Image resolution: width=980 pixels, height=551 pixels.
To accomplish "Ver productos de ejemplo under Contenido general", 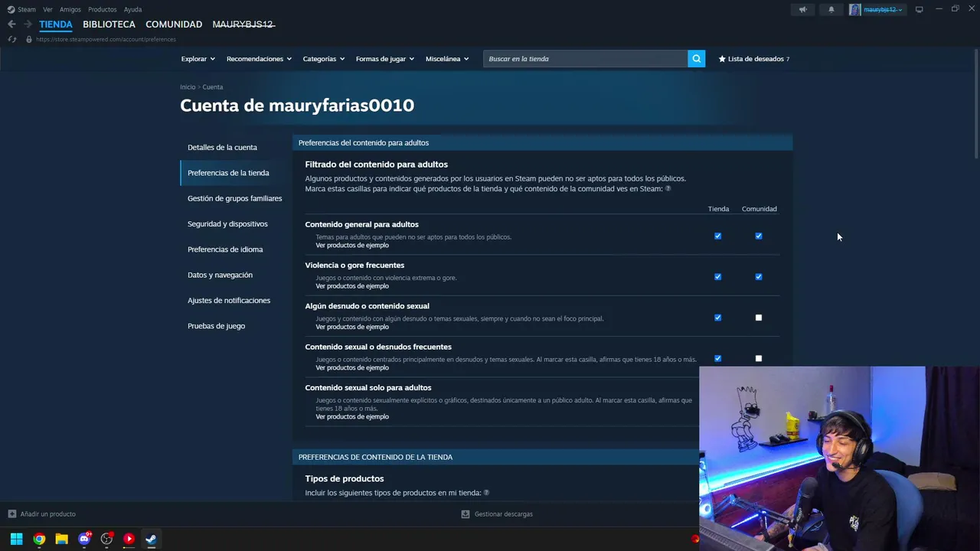I will click(x=352, y=245).
